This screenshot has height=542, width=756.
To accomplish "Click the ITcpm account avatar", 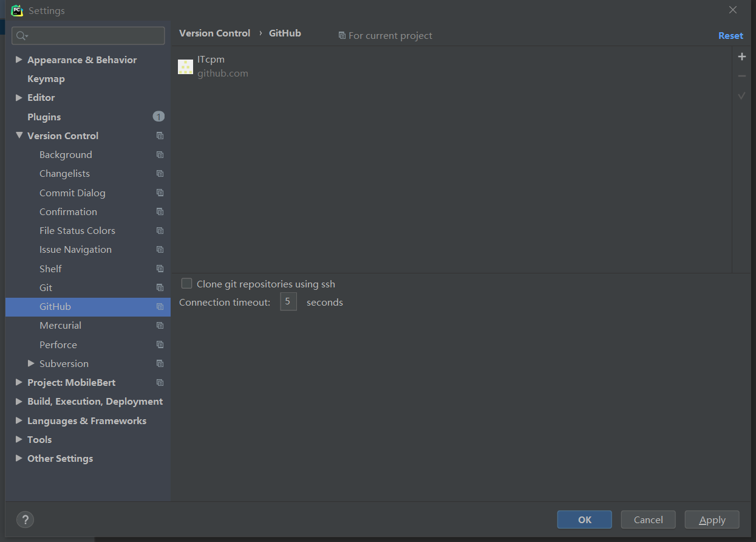I will point(185,66).
